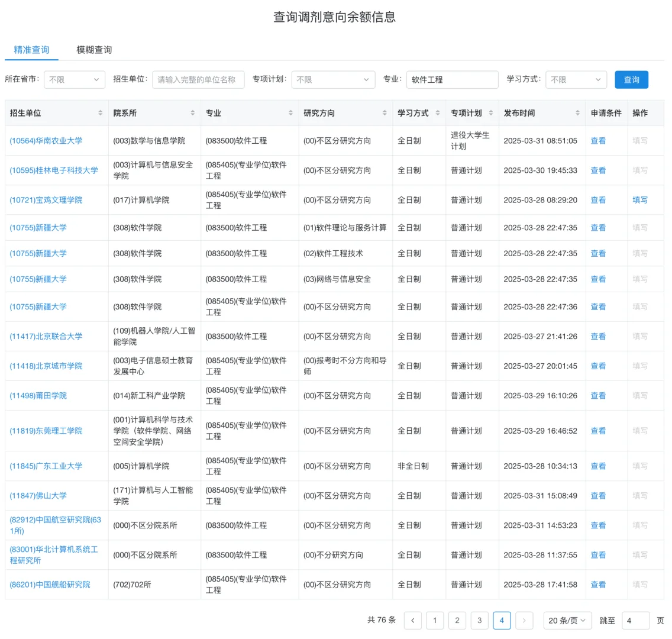Sort the 招生单位 column

98,112
